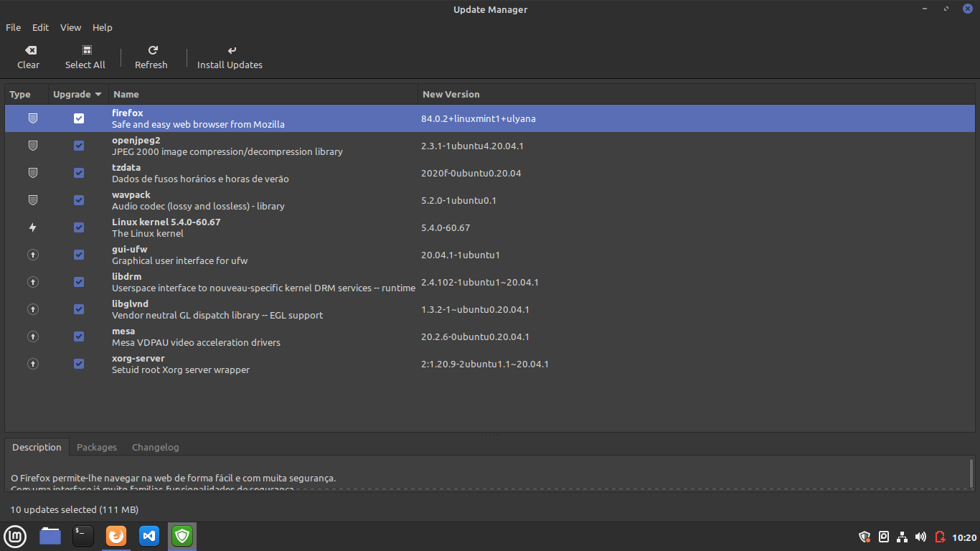
Task: Open the Help menu
Action: pyautogui.click(x=103, y=27)
